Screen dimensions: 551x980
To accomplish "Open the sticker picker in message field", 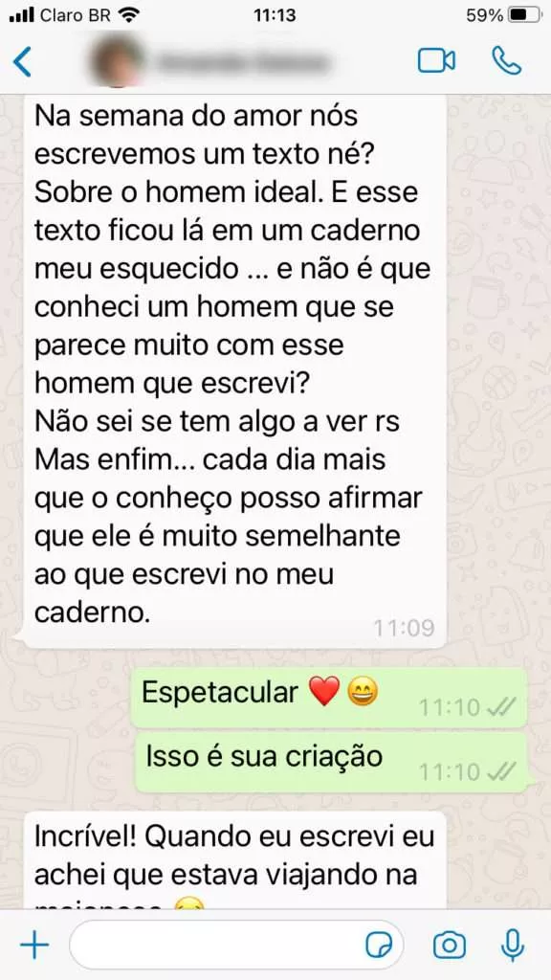I will [379, 945].
